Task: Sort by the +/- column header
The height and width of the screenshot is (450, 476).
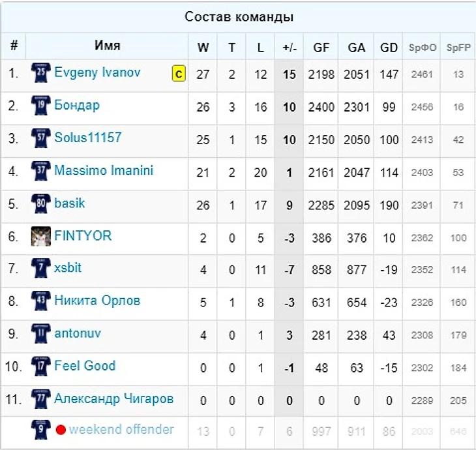Action: click(289, 47)
